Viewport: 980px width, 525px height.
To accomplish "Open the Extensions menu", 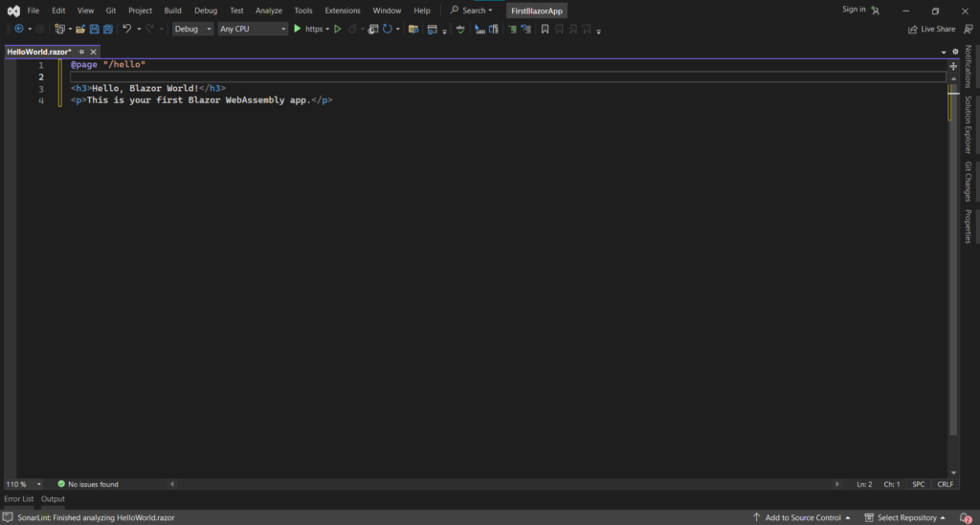I will click(343, 11).
